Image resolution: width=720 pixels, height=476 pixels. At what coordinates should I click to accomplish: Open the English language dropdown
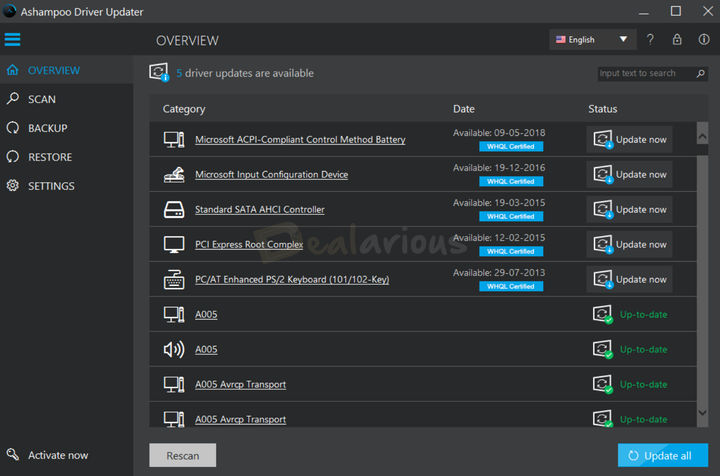tap(592, 39)
